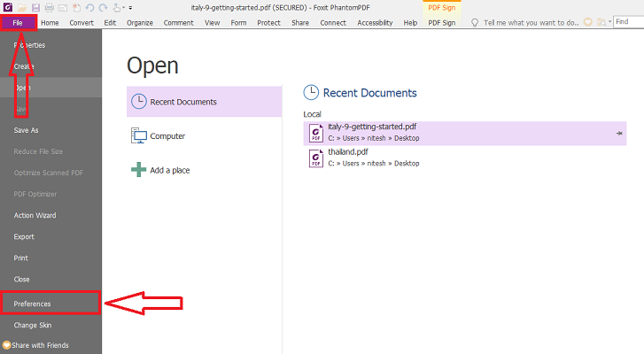This screenshot has width=644, height=354.
Task: Open the File tab
Action: click(x=18, y=22)
